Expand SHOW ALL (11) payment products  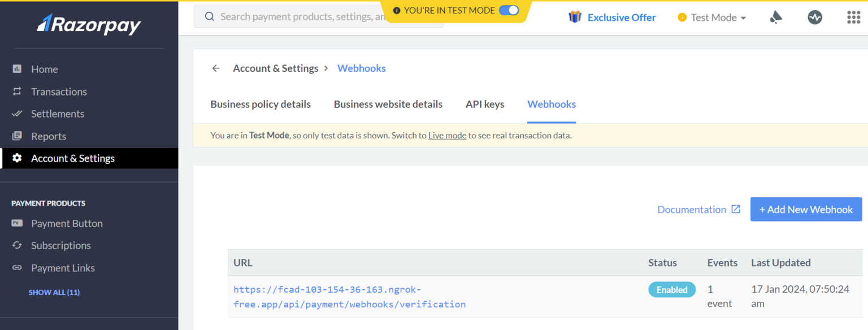(54, 292)
